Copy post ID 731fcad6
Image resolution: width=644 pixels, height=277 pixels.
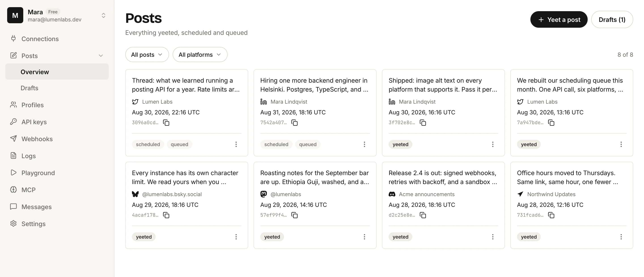click(551, 215)
